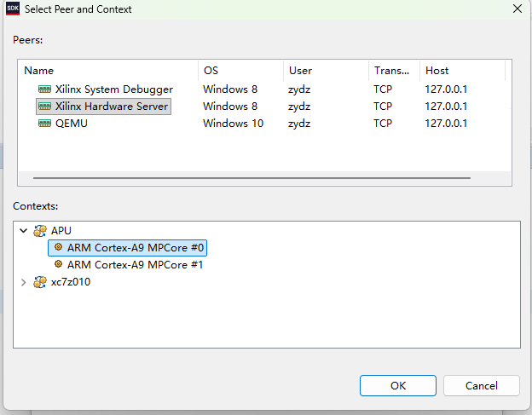Viewport: 532px width, 415px height.
Task: Click the APU context group icon
Action: [x=40, y=231]
